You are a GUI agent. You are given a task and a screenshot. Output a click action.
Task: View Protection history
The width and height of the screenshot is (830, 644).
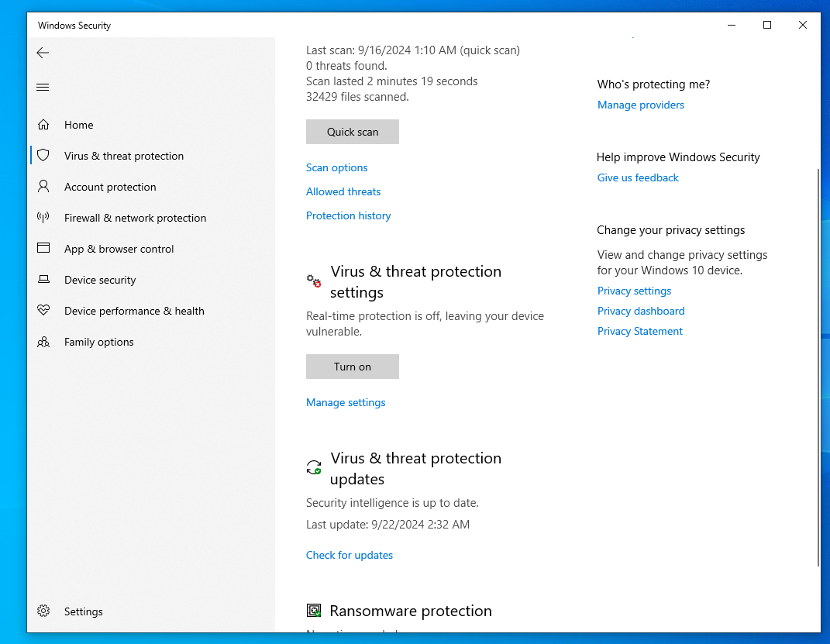pos(349,215)
